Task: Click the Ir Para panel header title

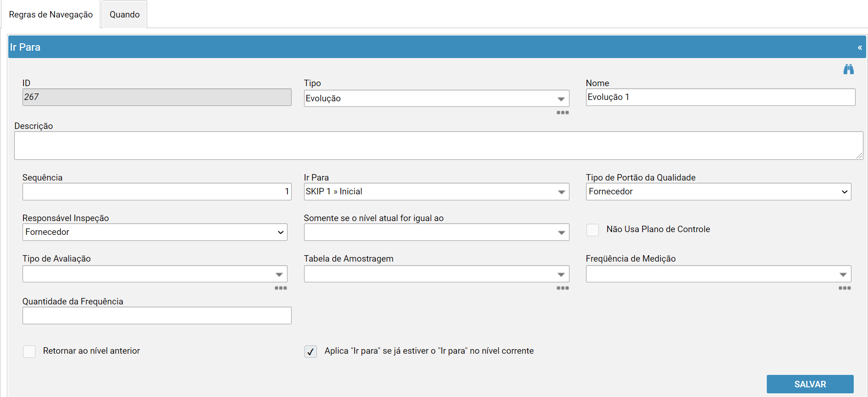Action: tap(25, 47)
